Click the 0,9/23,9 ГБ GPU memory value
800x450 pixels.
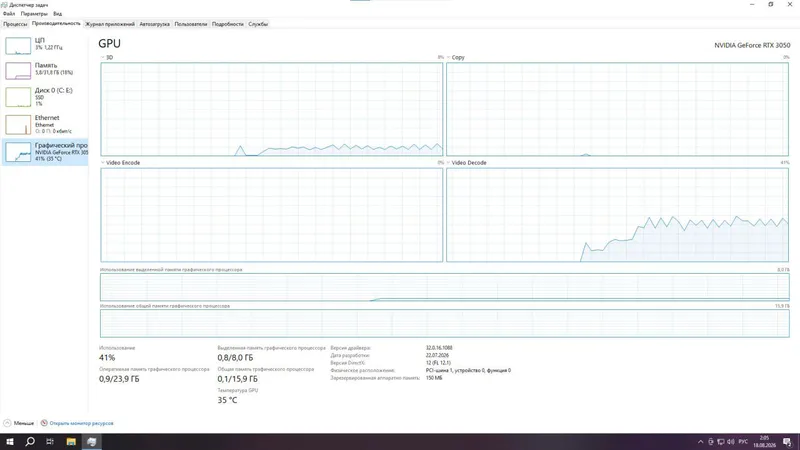(119, 379)
